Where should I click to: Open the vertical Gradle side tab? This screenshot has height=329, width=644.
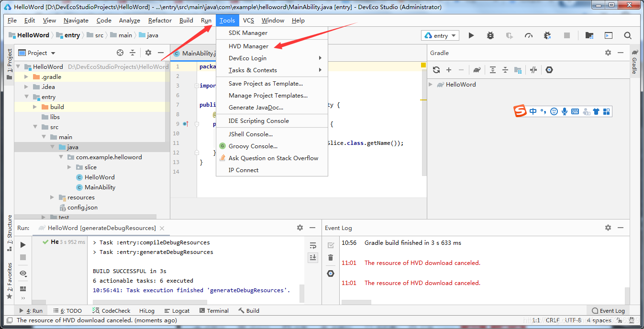634,62
